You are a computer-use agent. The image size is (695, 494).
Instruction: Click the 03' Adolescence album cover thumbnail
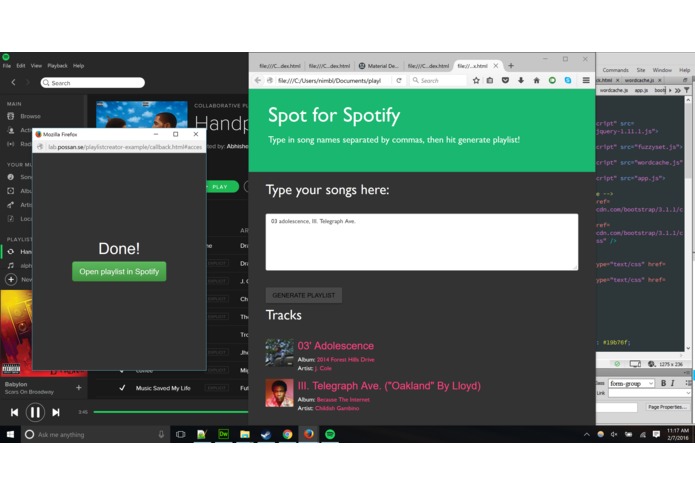point(279,353)
